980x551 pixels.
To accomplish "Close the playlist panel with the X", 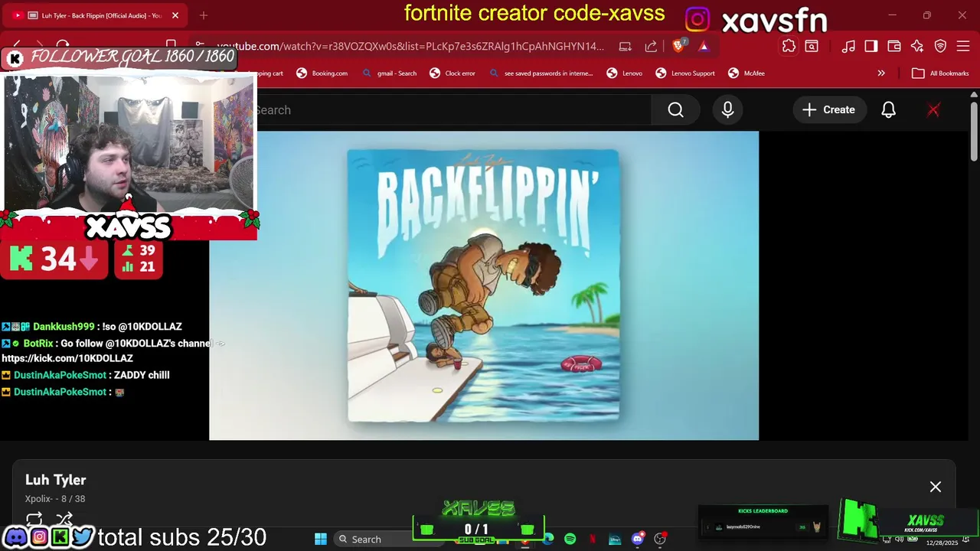I will click(936, 487).
